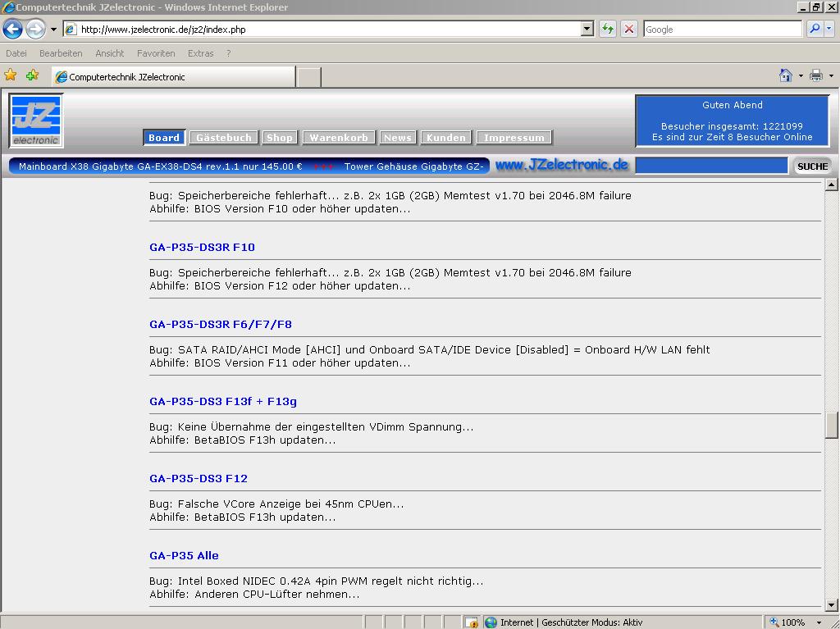Open the recent pages dropdown arrow
The height and width of the screenshot is (629, 840).
(53, 30)
